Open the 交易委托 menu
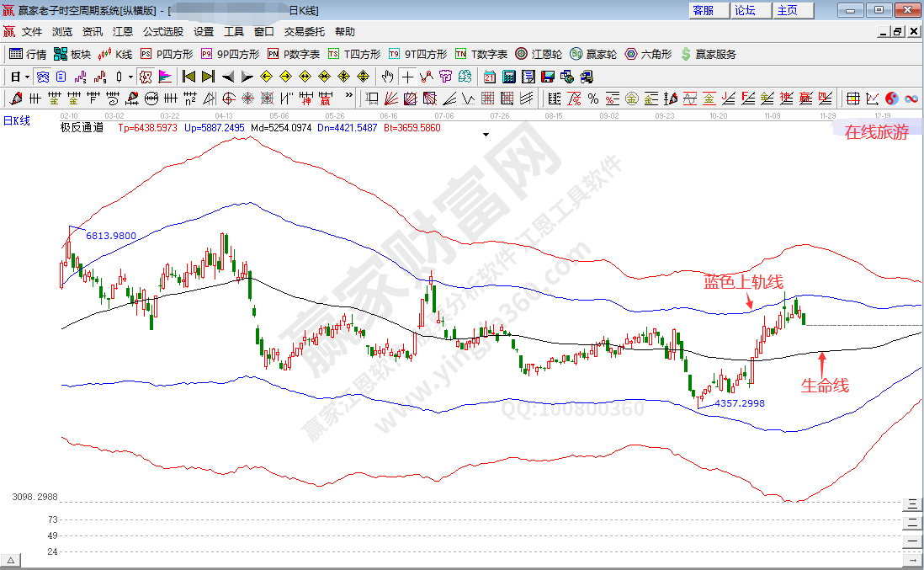924x570 pixels. pos(304,32)
